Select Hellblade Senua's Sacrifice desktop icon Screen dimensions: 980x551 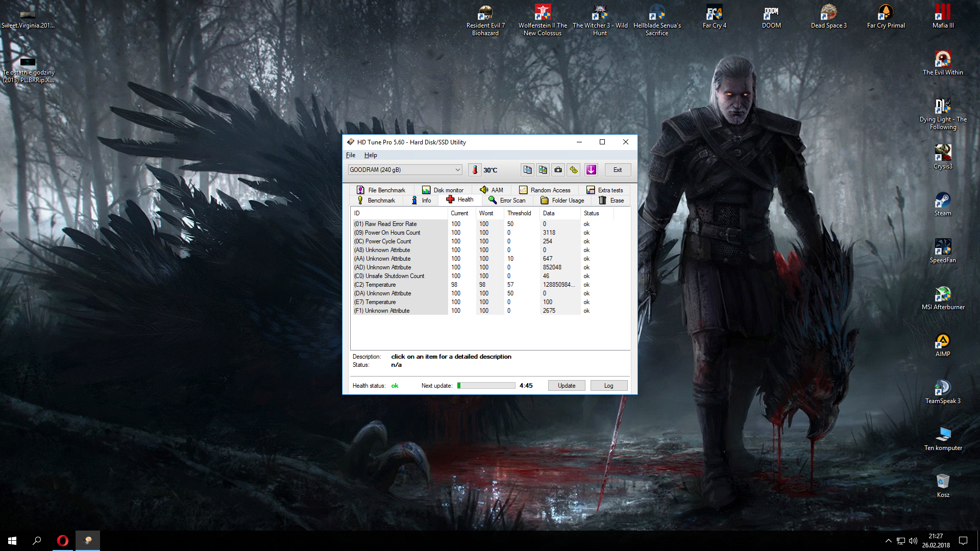(x=657, y=20)
